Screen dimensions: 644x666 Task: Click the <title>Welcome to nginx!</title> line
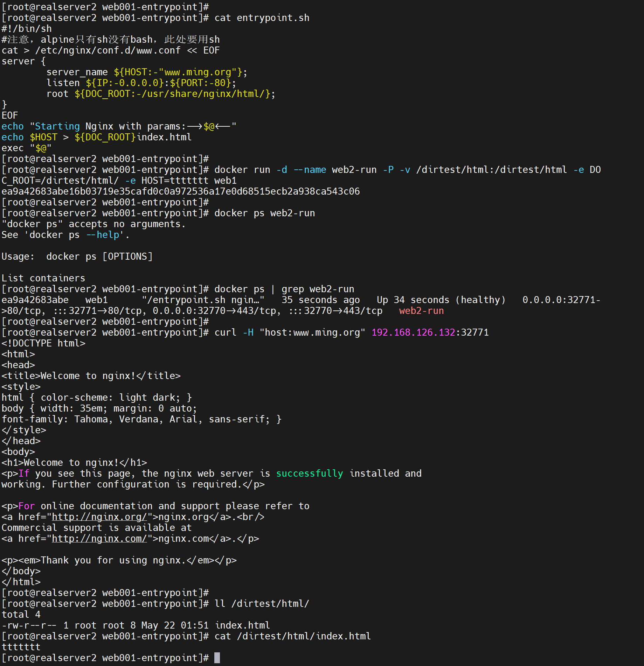(x=91, y=376)
